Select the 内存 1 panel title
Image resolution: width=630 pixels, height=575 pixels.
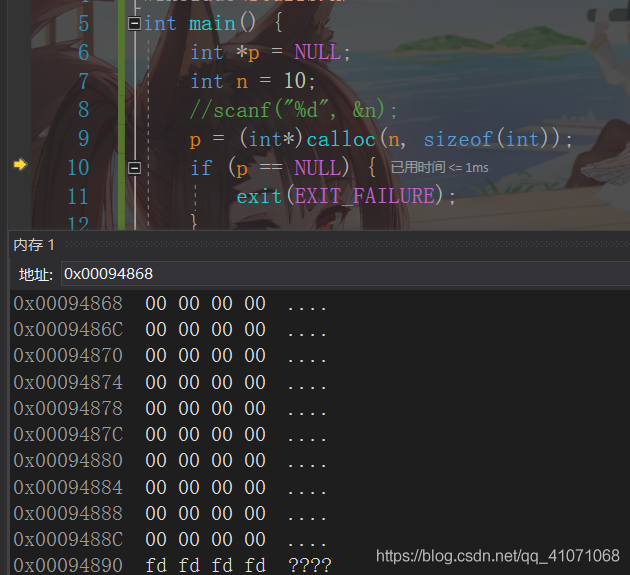pyautogui.click(x=34, y=245)
